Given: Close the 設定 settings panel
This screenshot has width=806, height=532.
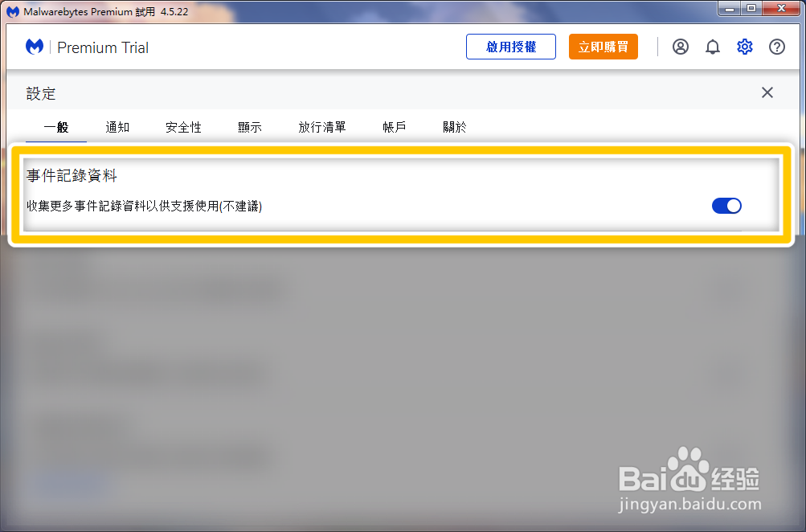Looking at the screenshot, I should click(x=767, y=92).
